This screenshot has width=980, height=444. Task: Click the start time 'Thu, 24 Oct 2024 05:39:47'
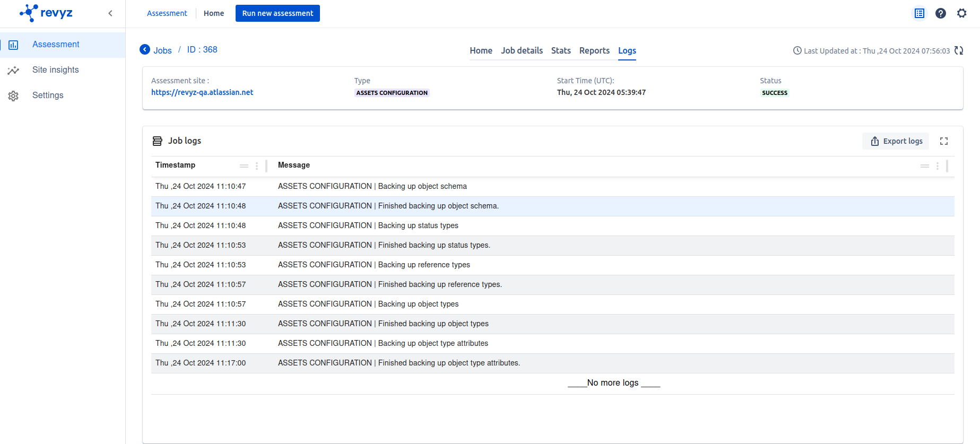(601, 92)
